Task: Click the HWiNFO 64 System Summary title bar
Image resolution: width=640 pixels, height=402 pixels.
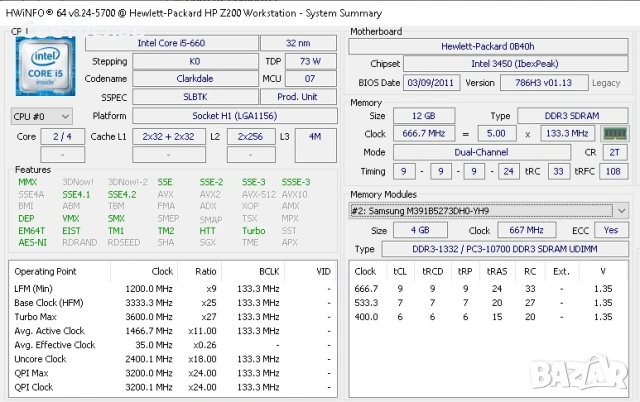Action: click(x=320, y=13)
